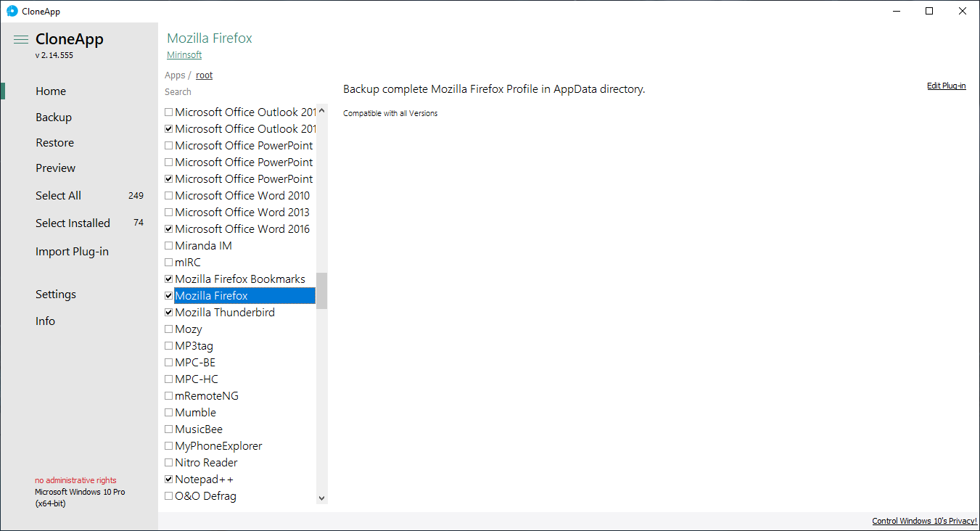Check the Microsoft Office Word 2010 checkbox
This screenshot has height=531, width=980.
pyautogui.click(x=169, y=196)
